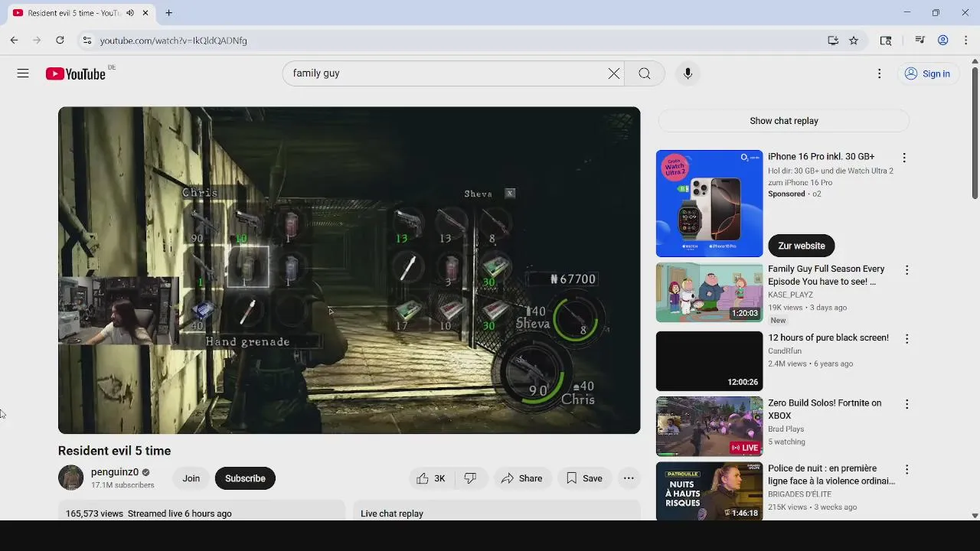Like the video with thumbs up
Viewport: 980px width, 551px height.
(x=431, y=478)
